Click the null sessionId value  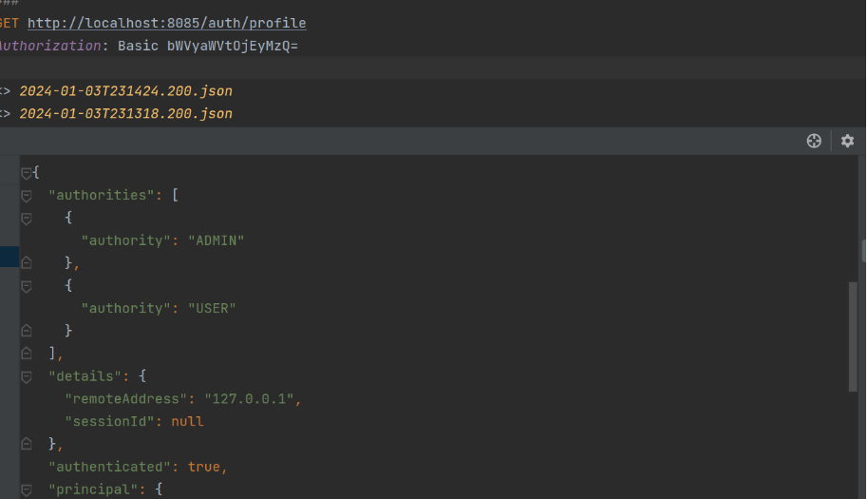pyautogui.click(x=187, y=422)
